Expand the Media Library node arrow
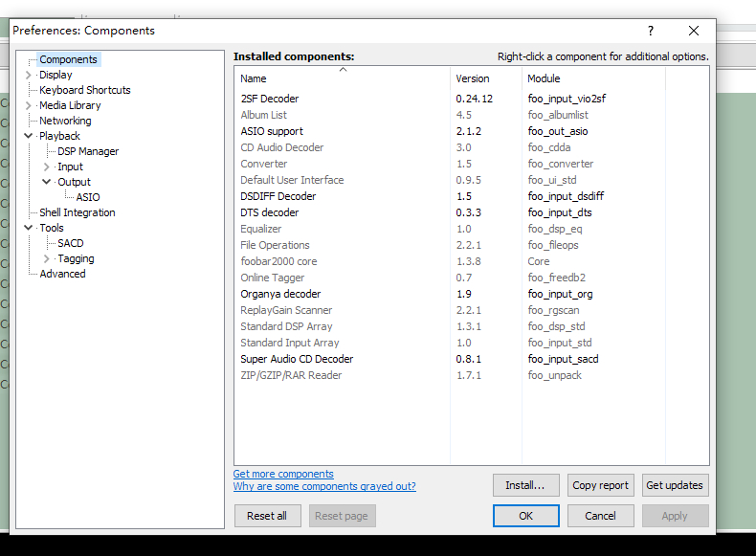The height and width of the screenshot is (556, 756). pos(28,105)
